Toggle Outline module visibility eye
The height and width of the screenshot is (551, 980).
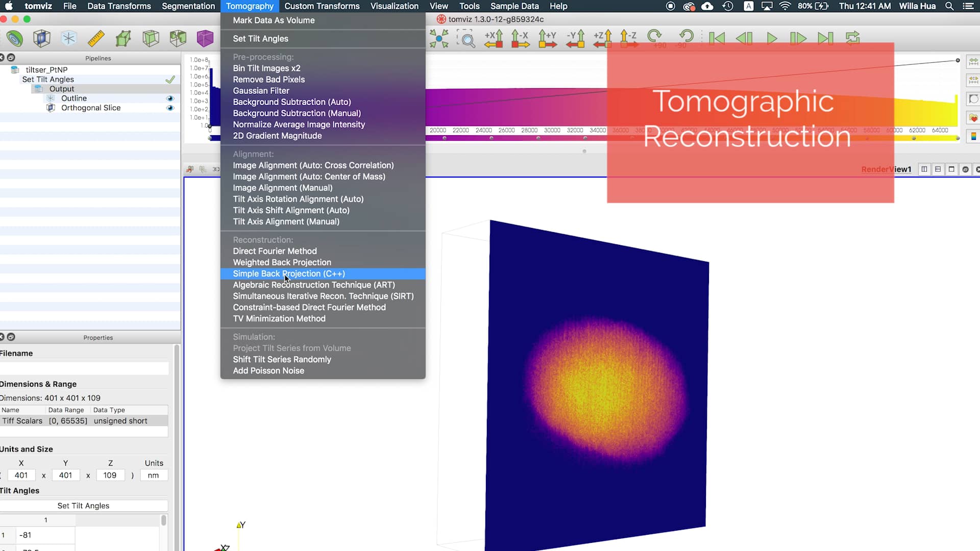click(x=170, y=98)
